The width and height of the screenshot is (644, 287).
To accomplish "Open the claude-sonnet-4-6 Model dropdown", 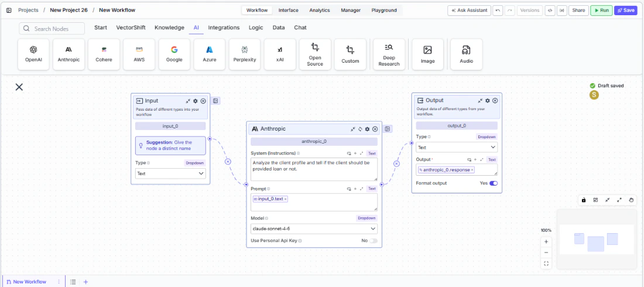I will point(314,228).
